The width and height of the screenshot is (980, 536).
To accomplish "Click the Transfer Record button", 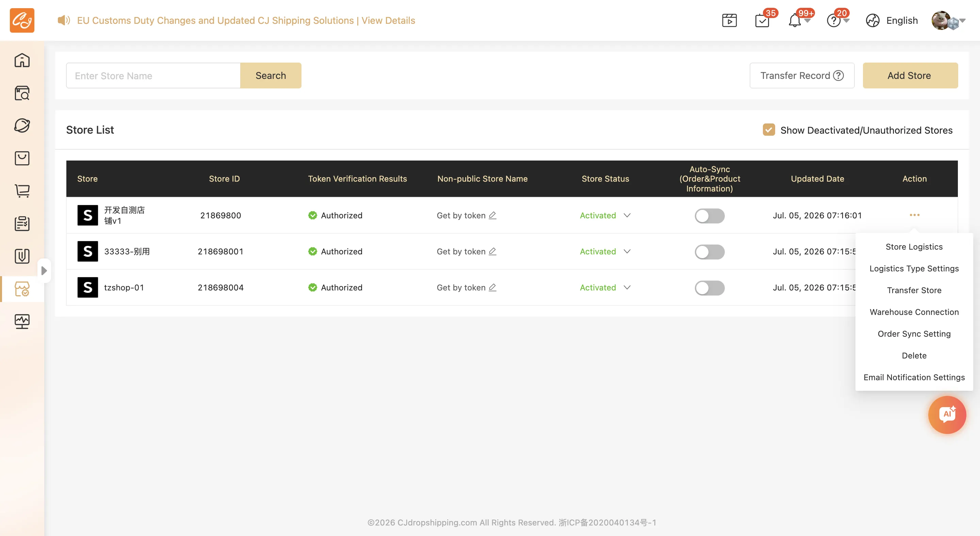I will (x=802, y=76).
